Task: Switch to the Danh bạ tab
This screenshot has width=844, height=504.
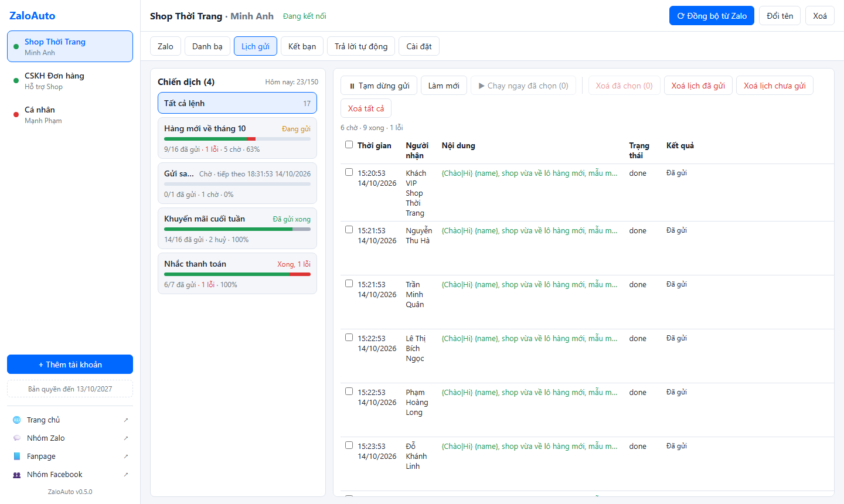Action: [x=207, y=46]
